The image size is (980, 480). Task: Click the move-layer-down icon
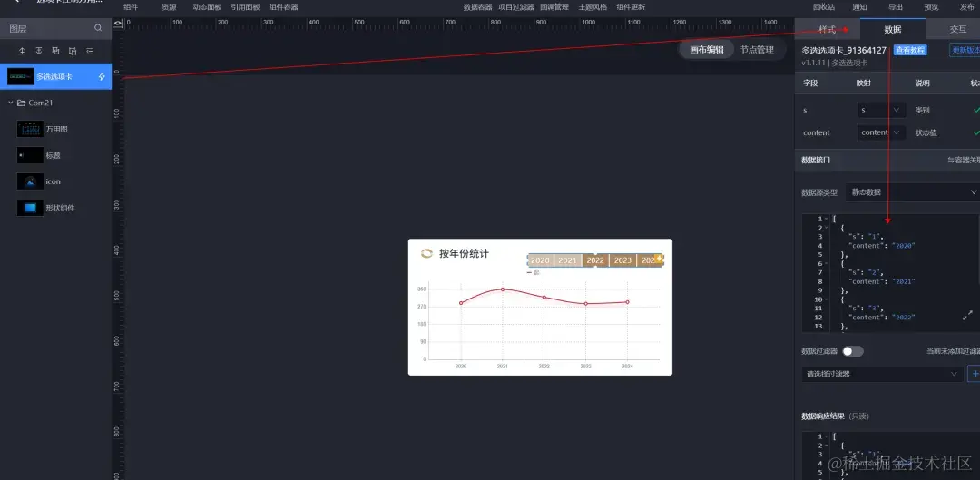coord(73,51)
